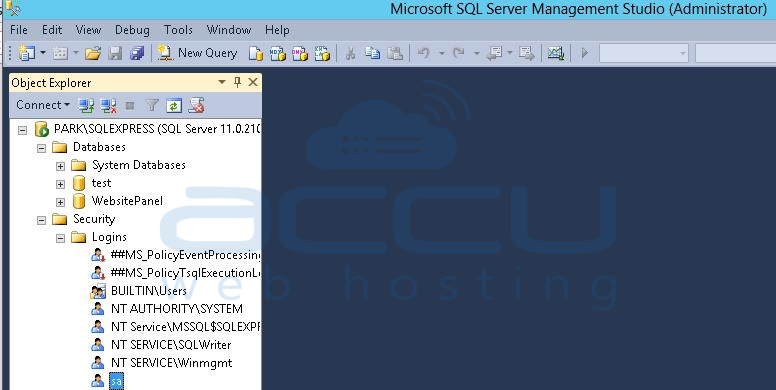Click the Redo arrow icon
776x390 pixels.
(459, 52)
